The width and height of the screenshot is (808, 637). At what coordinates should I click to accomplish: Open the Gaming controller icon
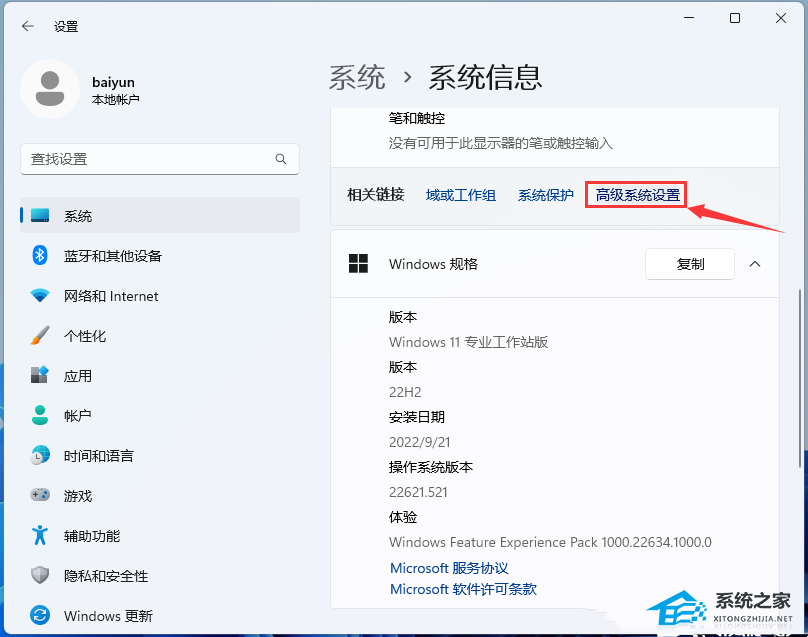pyautogui.click(x=40, y=496)
